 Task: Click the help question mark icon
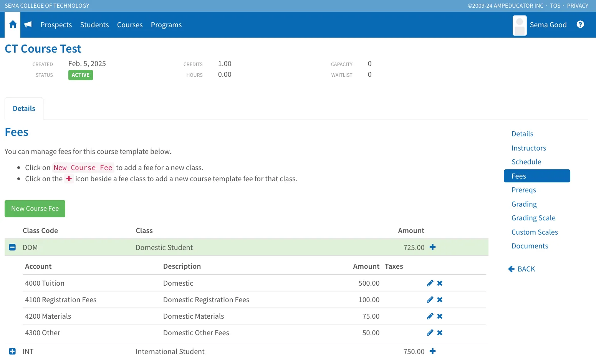coord(580,25)
